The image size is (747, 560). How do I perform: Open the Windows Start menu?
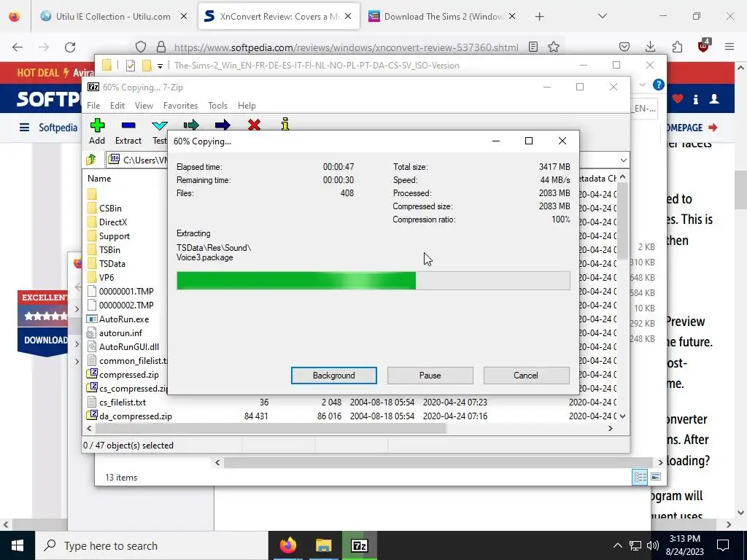[18, 545]
